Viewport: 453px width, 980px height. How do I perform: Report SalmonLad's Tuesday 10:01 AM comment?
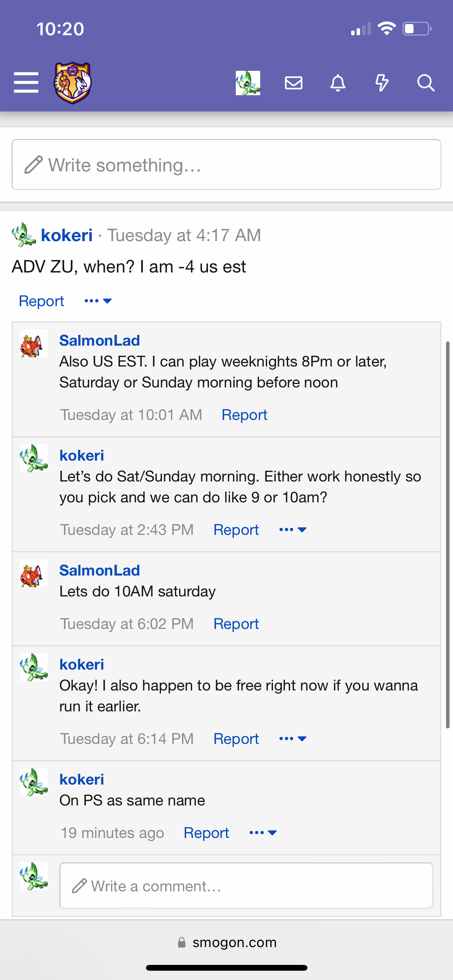244,415
